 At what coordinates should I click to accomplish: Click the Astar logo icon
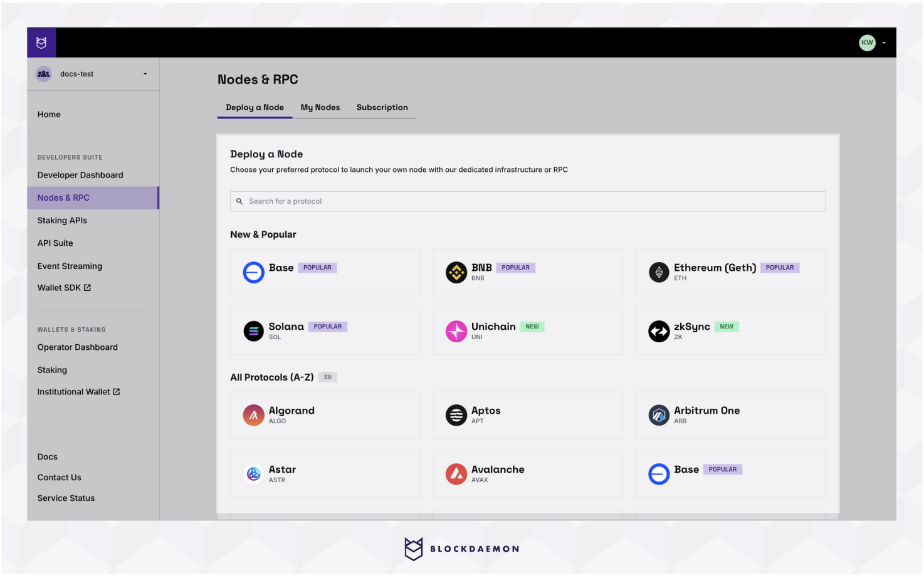pos(254,475)
